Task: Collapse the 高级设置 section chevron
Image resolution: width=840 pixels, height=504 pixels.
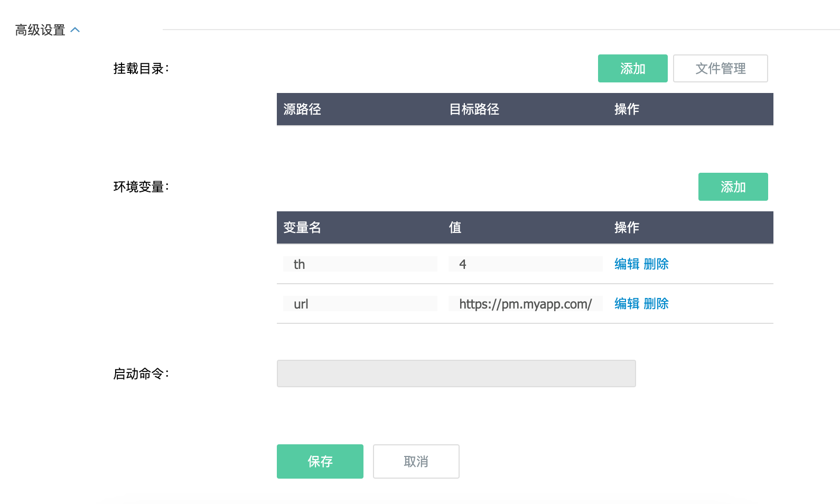Action: tap(75, 30)
